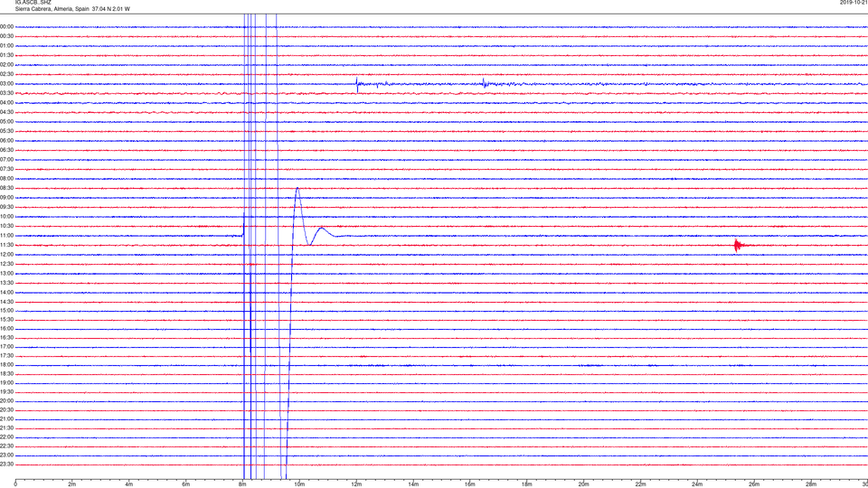Click the red seismic event on 11:30 trace

pos(739,245)
